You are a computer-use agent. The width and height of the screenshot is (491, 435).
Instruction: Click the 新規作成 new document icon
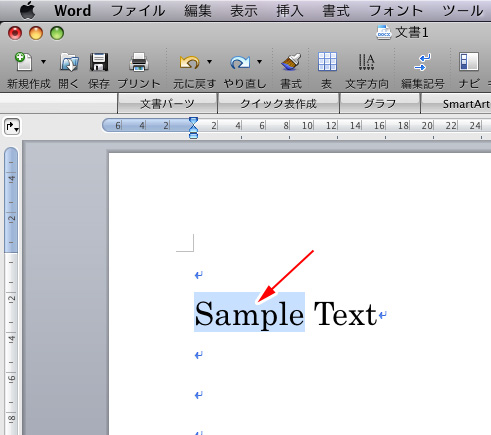24,62
